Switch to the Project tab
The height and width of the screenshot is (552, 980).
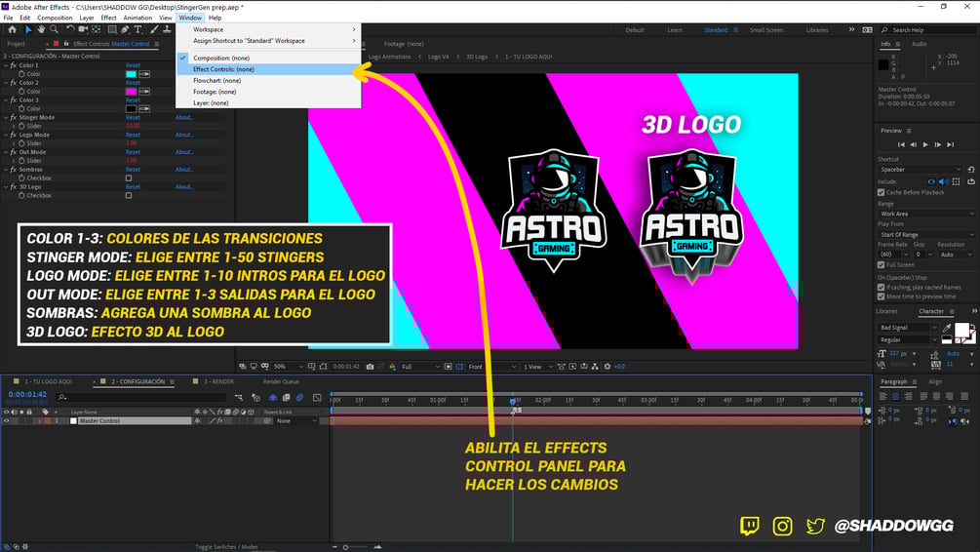17,44
